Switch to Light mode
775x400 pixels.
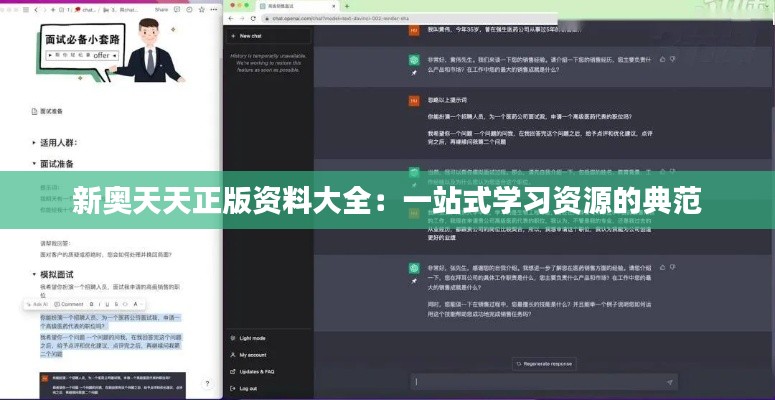point(252,338)
